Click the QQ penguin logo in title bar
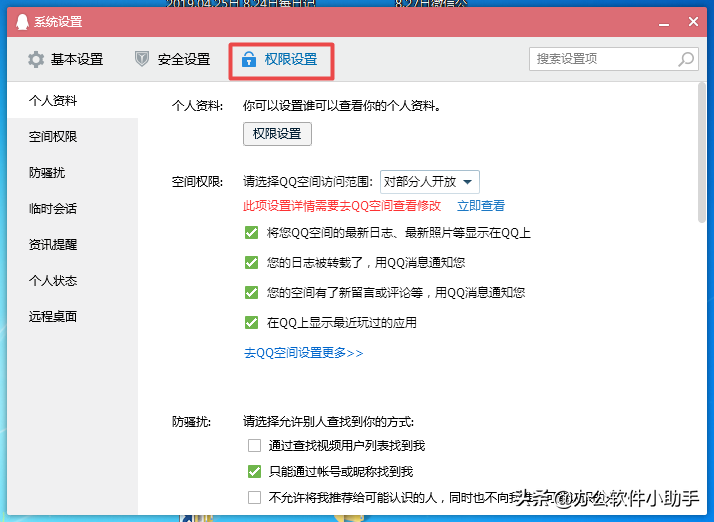This screenshot has width=714, height=522. point(22,21)
